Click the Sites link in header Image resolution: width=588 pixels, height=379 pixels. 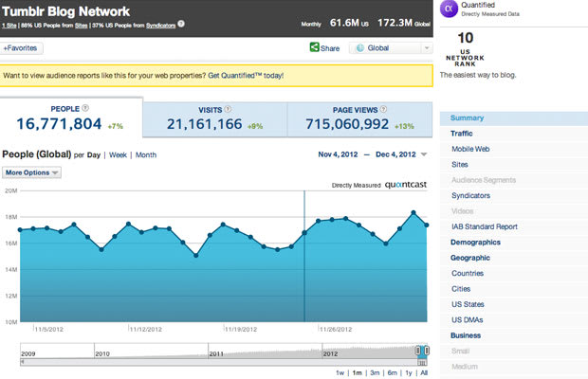click(x=81, y=26)
